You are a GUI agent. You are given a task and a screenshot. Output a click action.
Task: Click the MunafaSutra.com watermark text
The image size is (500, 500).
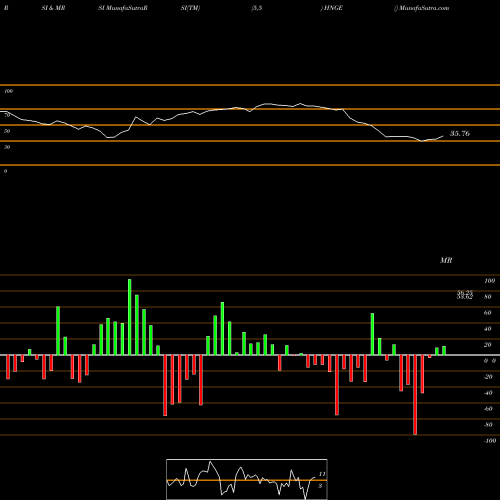(423, 8)
